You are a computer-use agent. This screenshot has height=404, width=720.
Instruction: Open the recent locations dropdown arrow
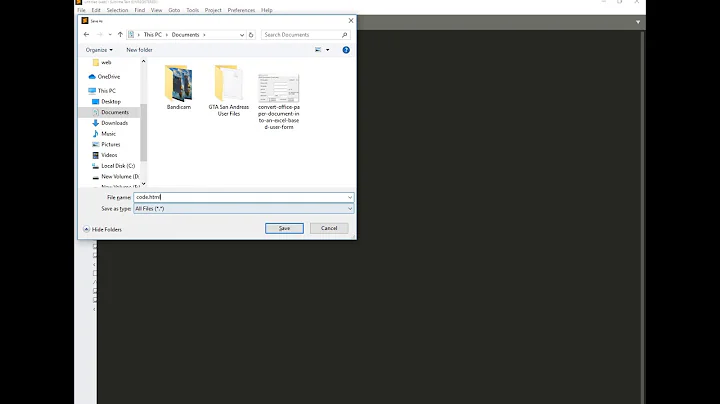click(x=110, y=35)
